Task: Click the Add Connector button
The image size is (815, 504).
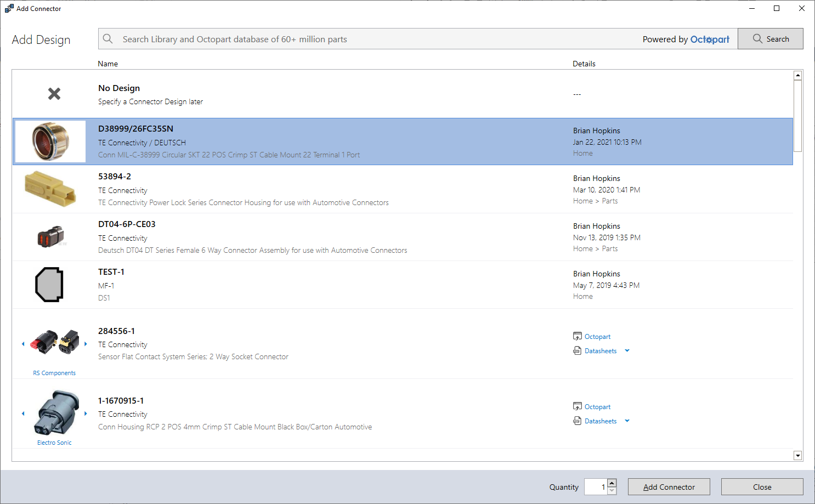Action: click(669, 487)
